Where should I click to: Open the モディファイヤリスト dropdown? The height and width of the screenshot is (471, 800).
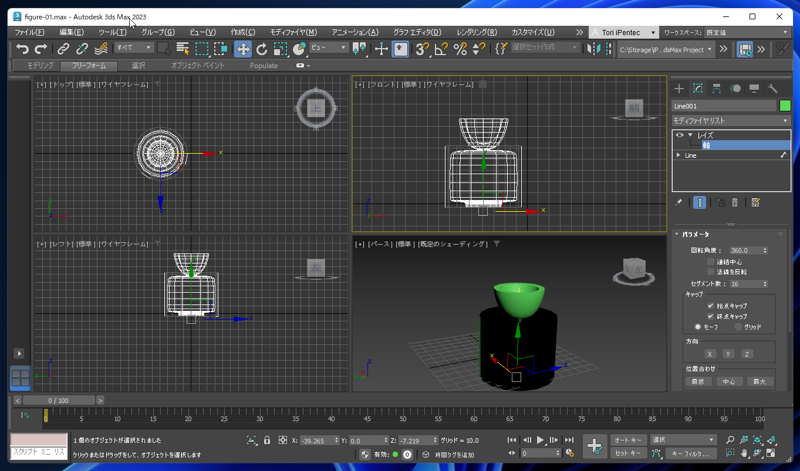pos(731,120)
